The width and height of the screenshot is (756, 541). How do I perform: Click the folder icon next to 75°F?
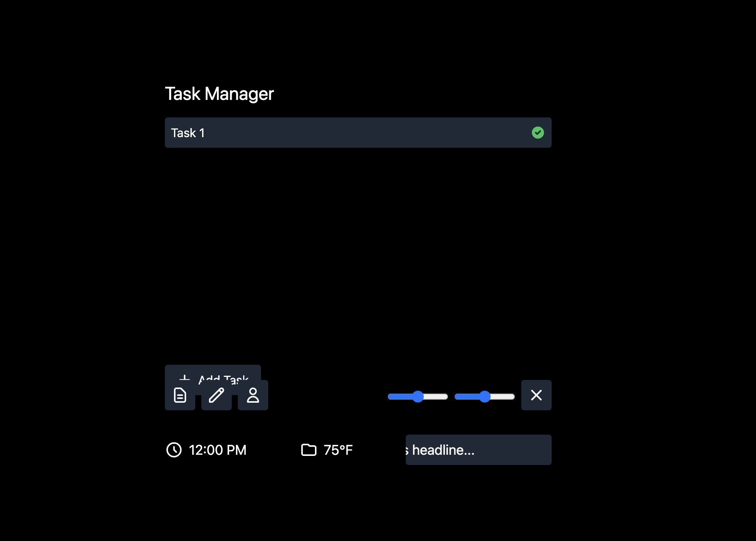click(308, 450)
